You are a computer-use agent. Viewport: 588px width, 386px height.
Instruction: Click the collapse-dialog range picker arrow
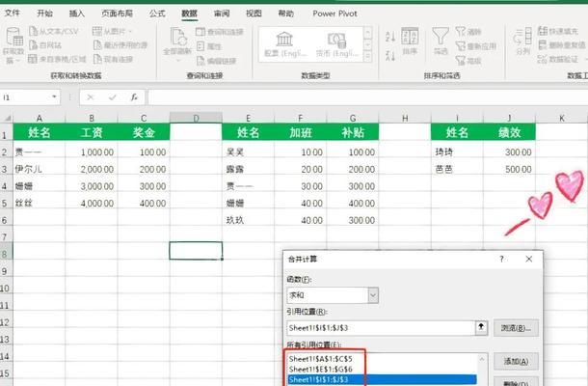click(x=481, y=328)
